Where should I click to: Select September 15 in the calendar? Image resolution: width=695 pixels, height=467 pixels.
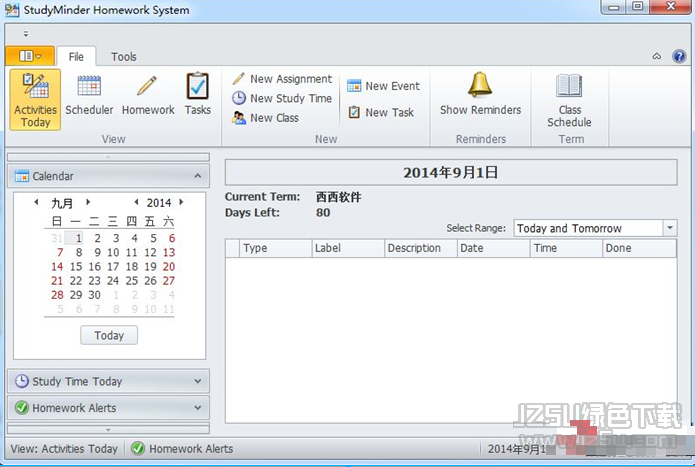pyautogui.click(x=76, y=267)
